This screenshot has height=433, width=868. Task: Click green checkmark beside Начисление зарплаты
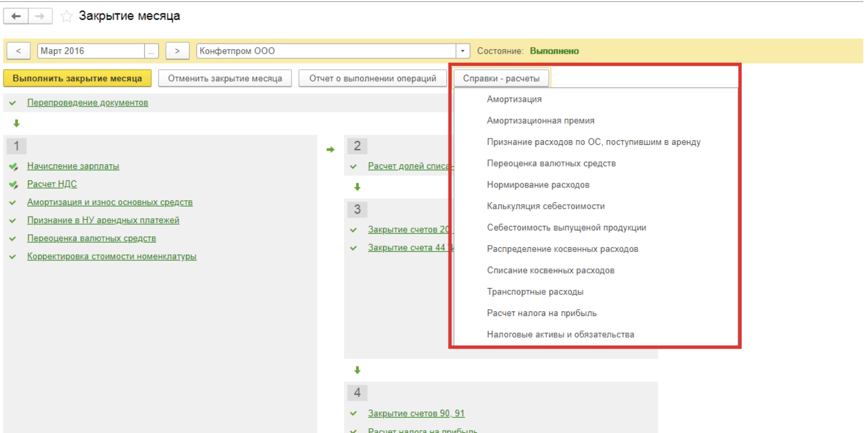[13, 166]
